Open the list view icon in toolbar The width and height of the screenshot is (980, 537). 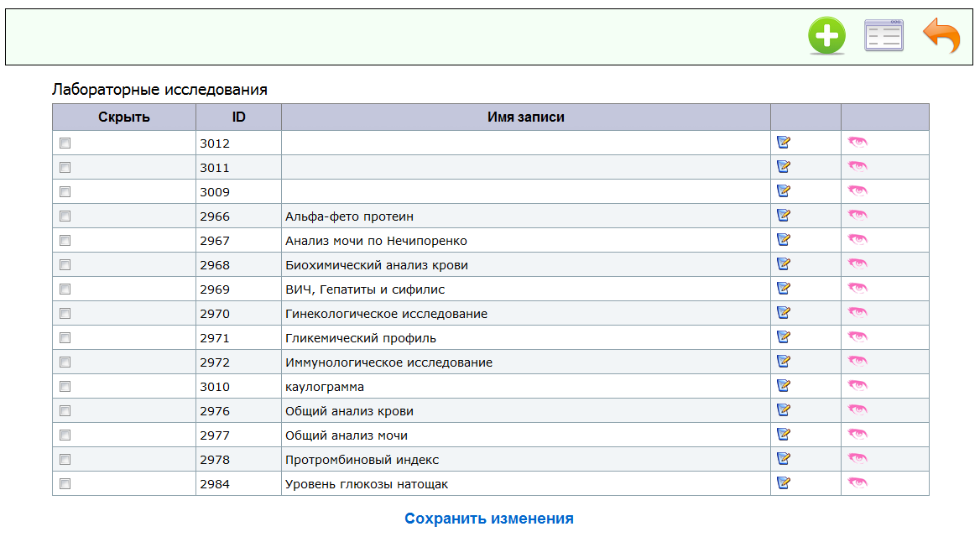(884, 37)
